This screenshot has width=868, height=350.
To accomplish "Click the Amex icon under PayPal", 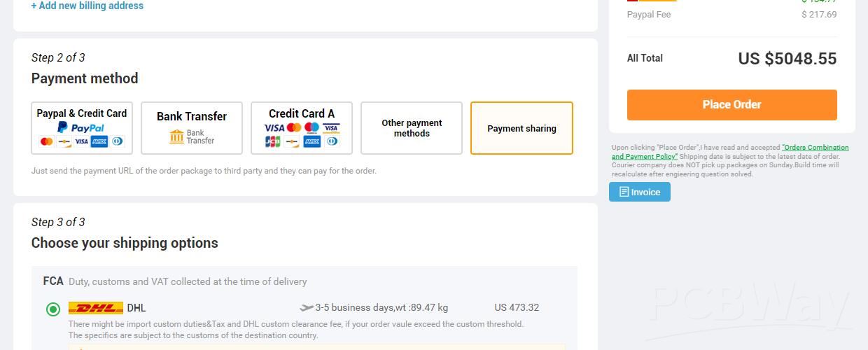I will 99,141.
